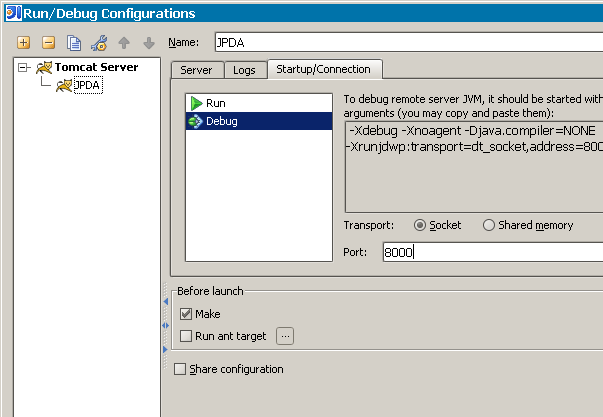Switch to the Server tab
The width and height of the screenshot is (603, 417).
pyautogui.click(x=196, y=70)
